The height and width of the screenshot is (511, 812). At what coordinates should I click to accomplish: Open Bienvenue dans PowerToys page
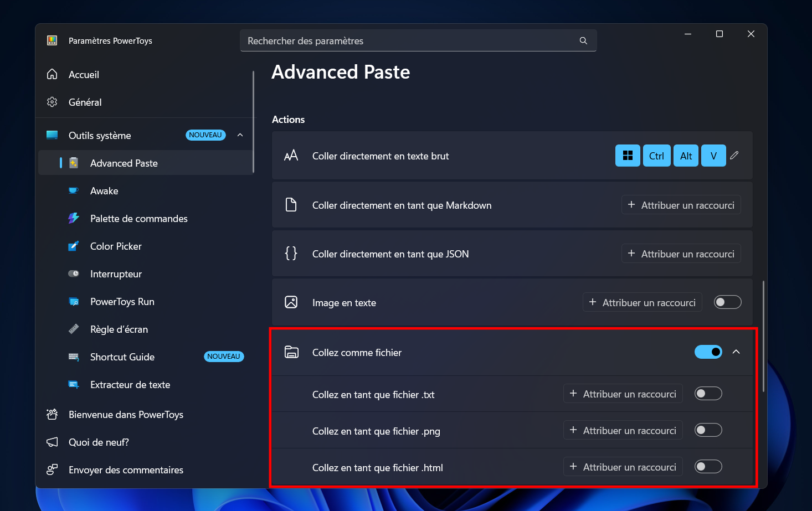[x=145, y=414]
